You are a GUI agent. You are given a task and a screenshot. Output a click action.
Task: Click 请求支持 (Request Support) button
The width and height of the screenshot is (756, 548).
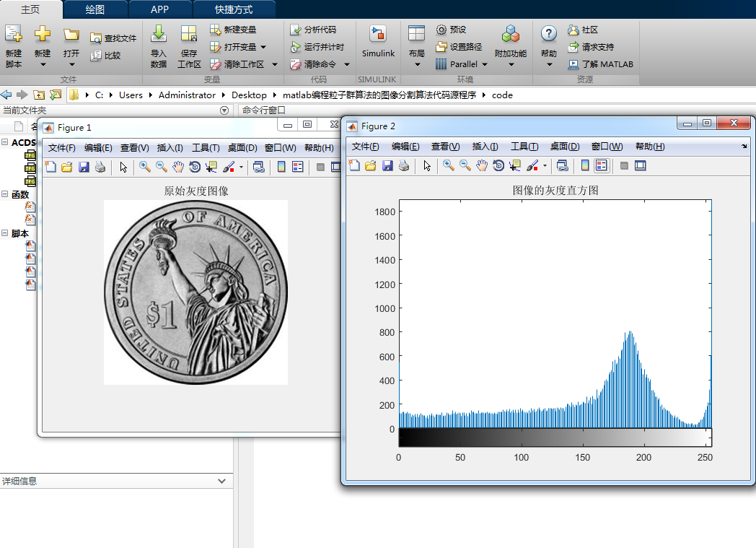point(591,47)
